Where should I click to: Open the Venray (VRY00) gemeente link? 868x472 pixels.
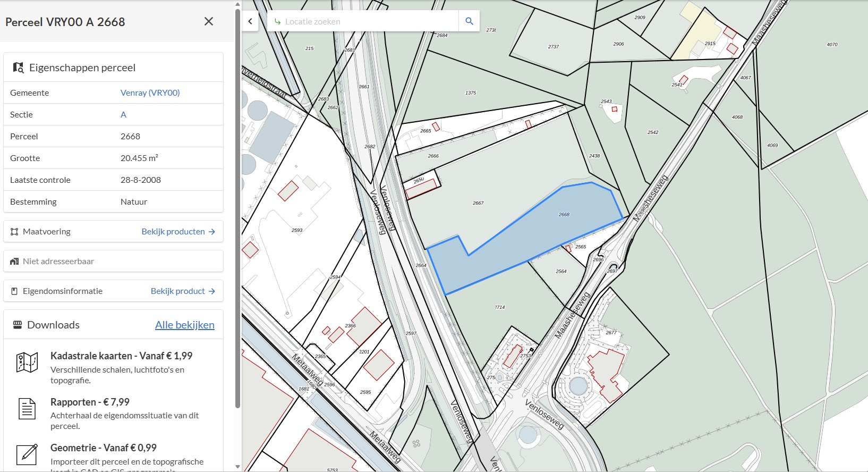tap(150, 92)
